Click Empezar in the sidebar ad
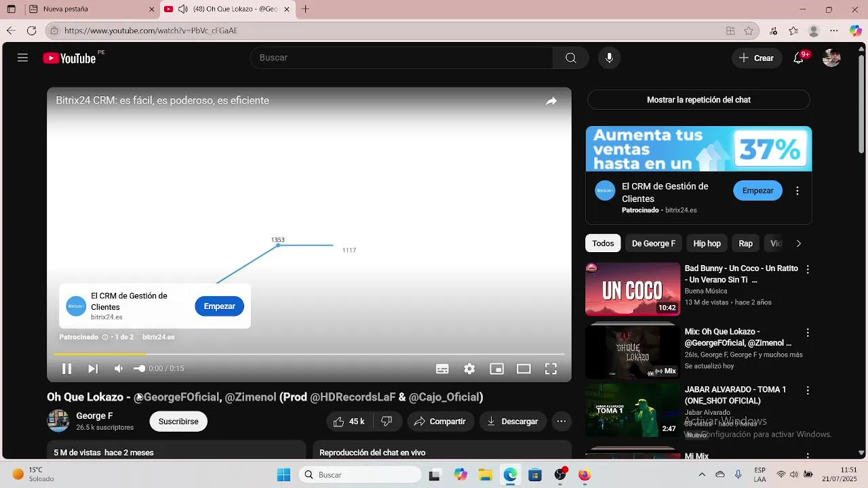This screenshot has height=488, width=868. click(757, 191)
